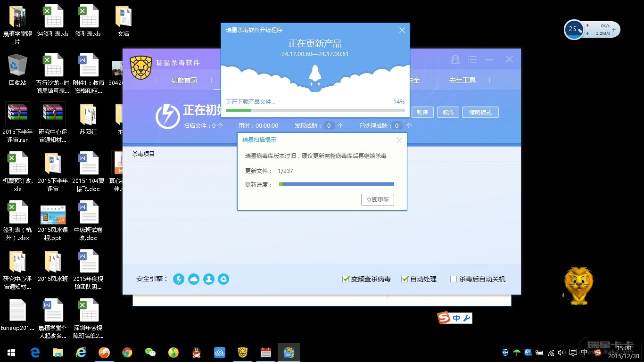Open the Rising support avatar icon in title bar
The image size is (644, 362).
tap(455, 59)
